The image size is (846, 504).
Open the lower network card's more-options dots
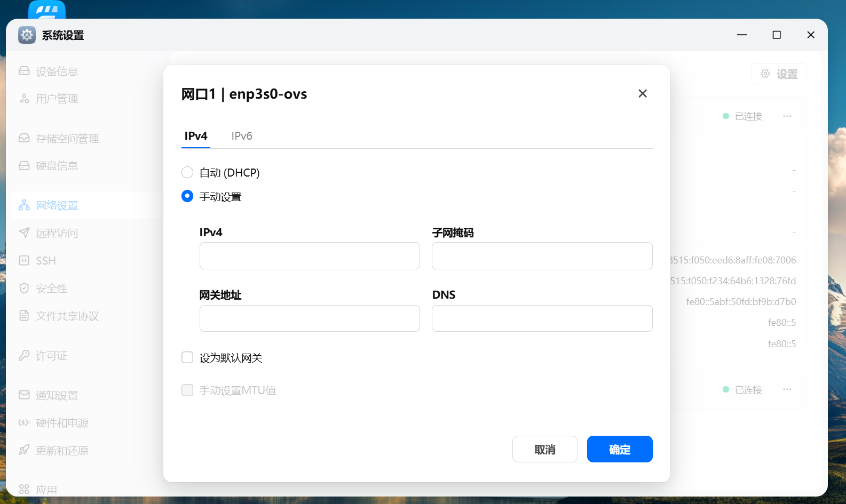click(787, 389)
